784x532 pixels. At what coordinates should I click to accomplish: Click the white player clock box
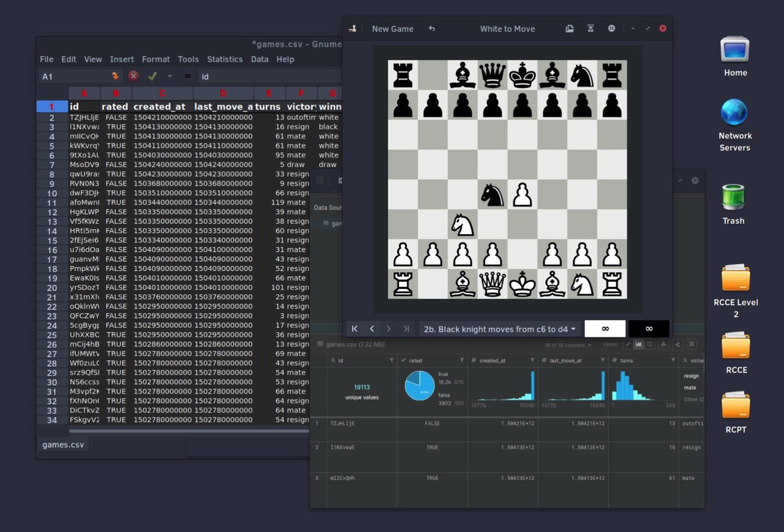tap(605, 329)
